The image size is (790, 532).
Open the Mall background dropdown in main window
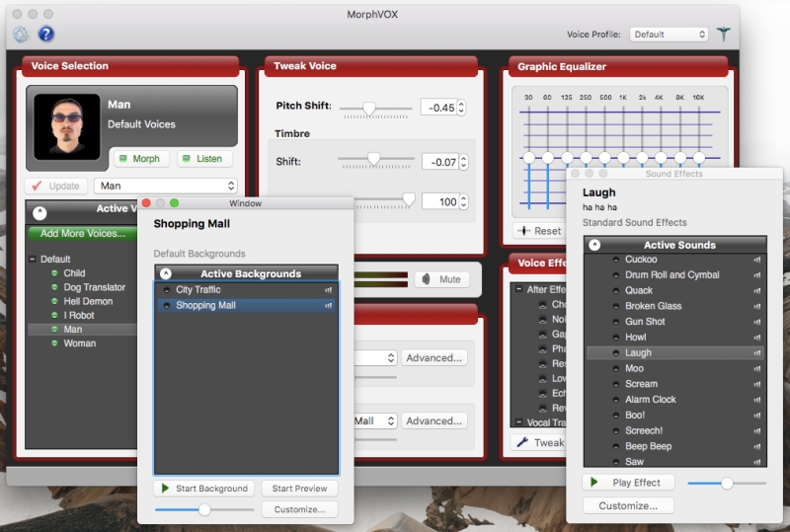(x=375, y=420)
